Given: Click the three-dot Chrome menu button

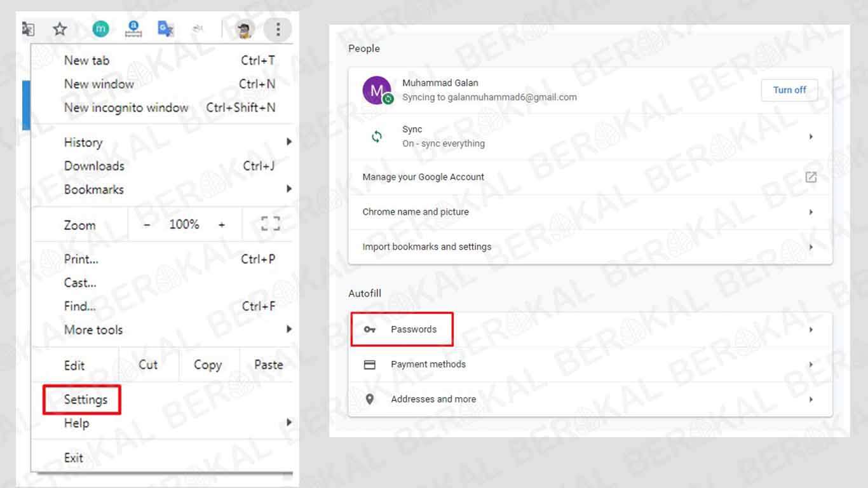Looking at the screenshot, I should (x=278, y=29).
